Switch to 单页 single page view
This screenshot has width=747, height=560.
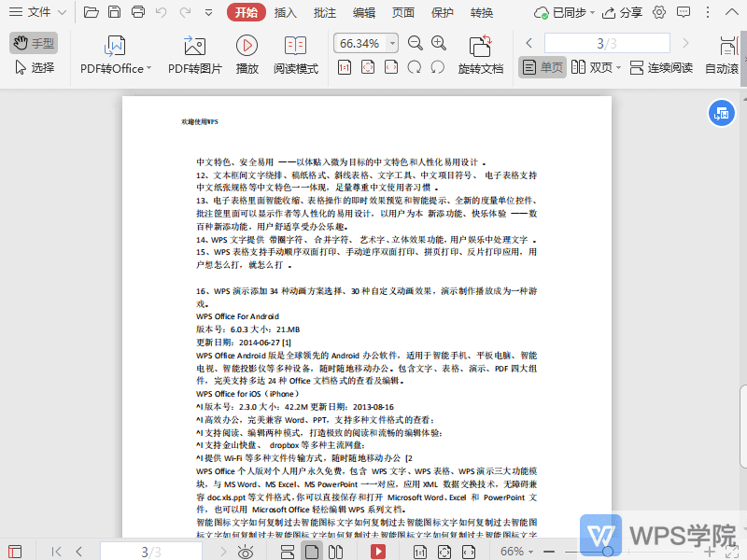pyautogui.click(x=542, y=67)
